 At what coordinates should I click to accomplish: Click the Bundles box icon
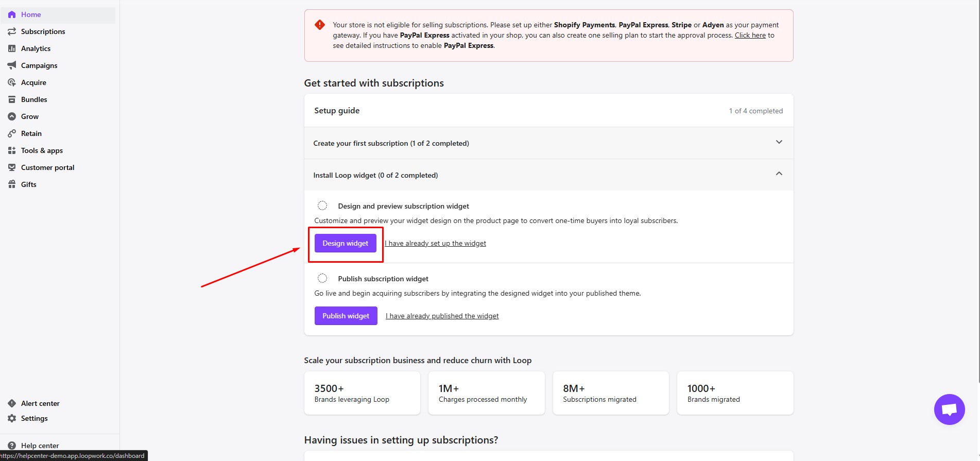coord(12,99)
